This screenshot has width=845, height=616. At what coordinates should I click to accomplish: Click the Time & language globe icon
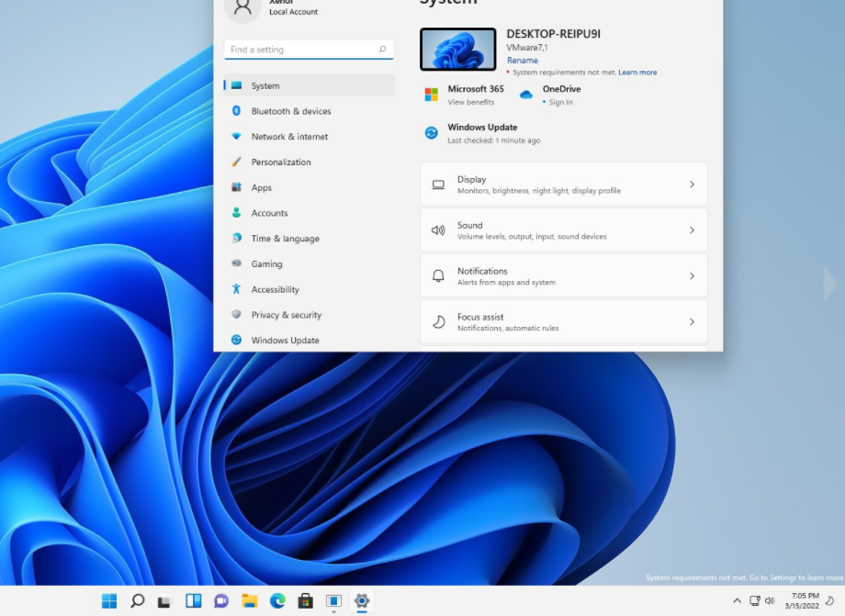click(x=236, y=238)
